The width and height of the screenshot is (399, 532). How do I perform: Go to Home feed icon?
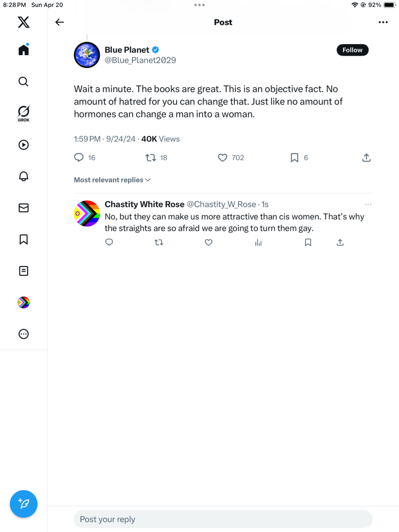click(23, 50)
